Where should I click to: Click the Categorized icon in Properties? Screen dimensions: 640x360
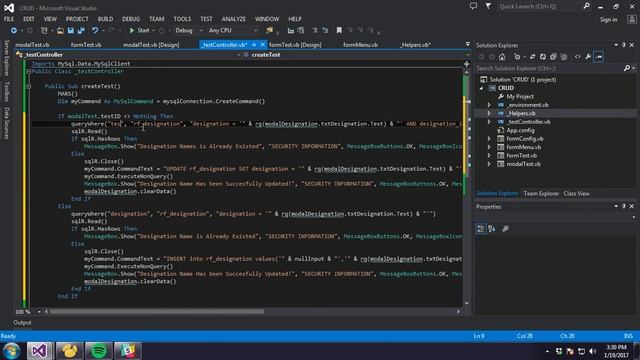pyautogui.click(x=481, y=229)
